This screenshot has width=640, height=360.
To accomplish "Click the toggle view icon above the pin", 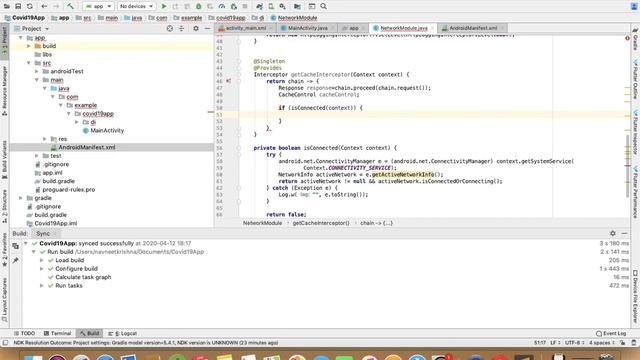I will coord(16,246).
